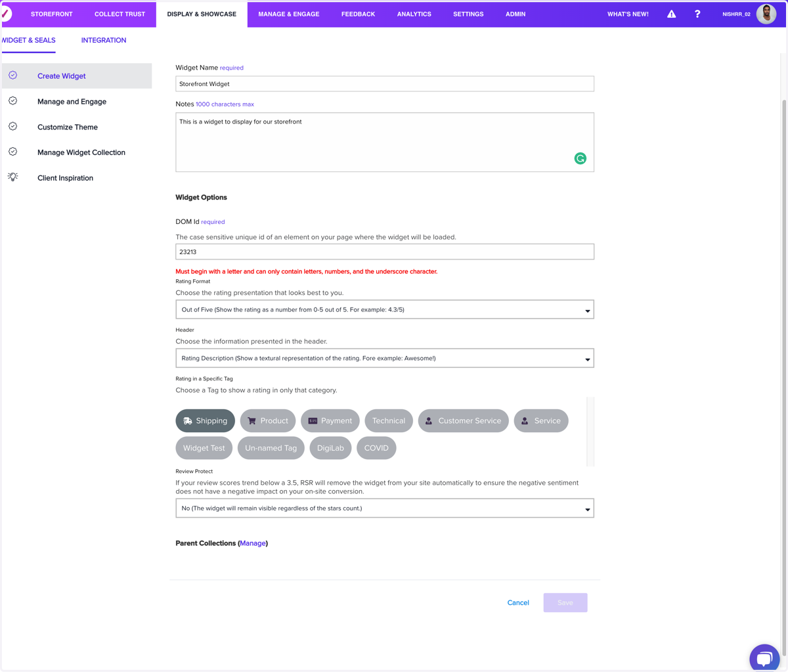Click the Widget Name input field
Viewport: 788px width, 672px height.
(385, 83)
